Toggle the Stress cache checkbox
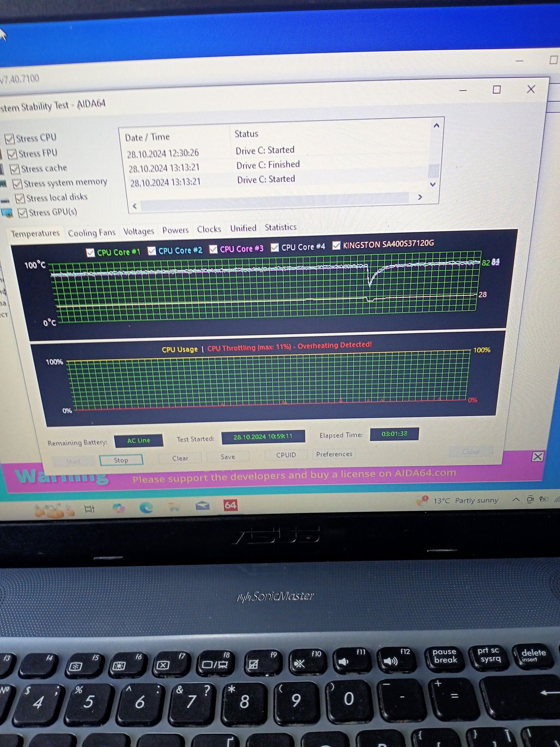 click(15, 169)
